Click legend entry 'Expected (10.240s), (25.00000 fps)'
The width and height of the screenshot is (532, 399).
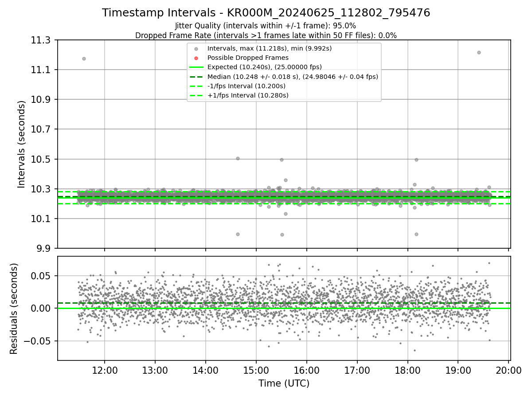pos(265,67)
